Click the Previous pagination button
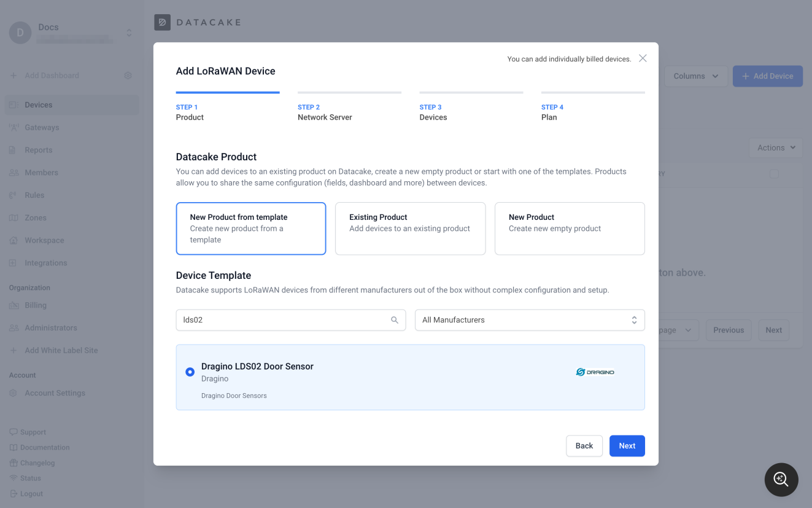 729,330
